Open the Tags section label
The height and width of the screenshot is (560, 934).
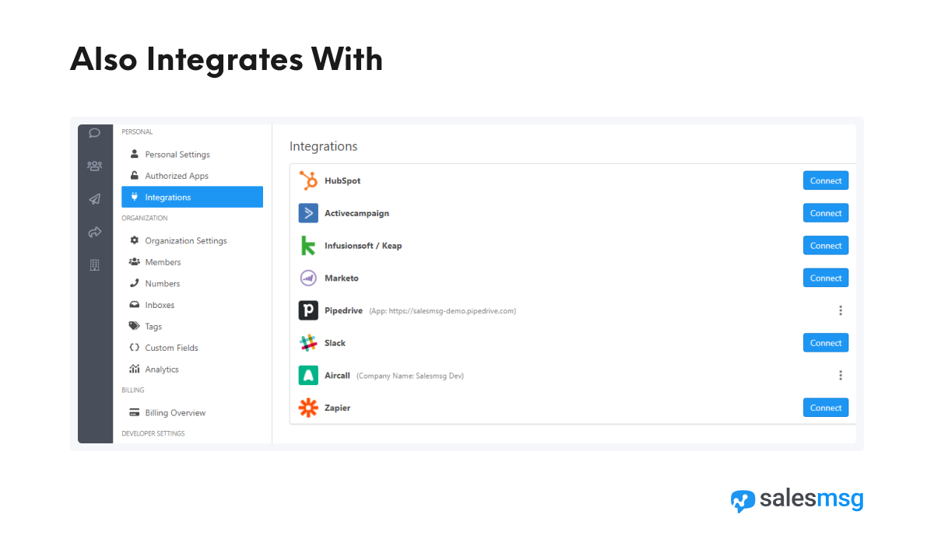(153, 327)
